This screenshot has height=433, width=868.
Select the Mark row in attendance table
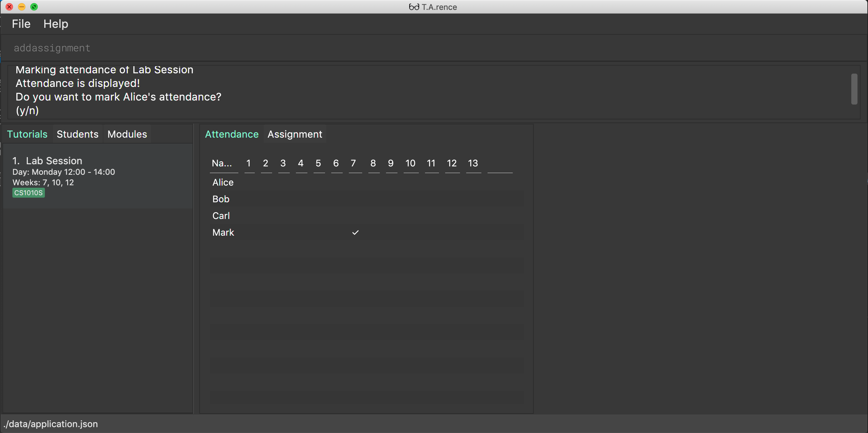click(x=367, y=232)
